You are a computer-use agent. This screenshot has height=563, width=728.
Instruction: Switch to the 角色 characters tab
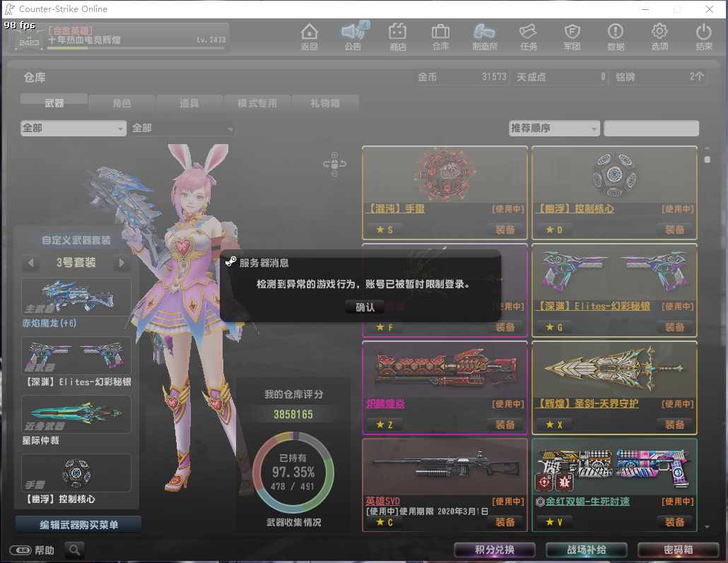click(122, 103)
